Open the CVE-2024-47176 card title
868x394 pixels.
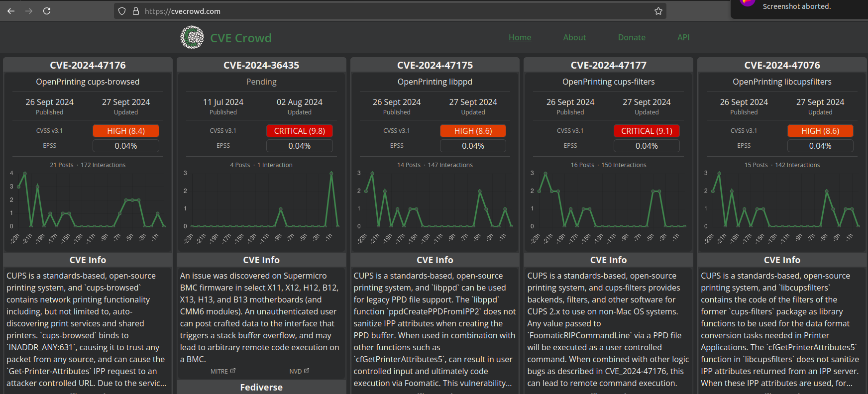tap(88, 65)
